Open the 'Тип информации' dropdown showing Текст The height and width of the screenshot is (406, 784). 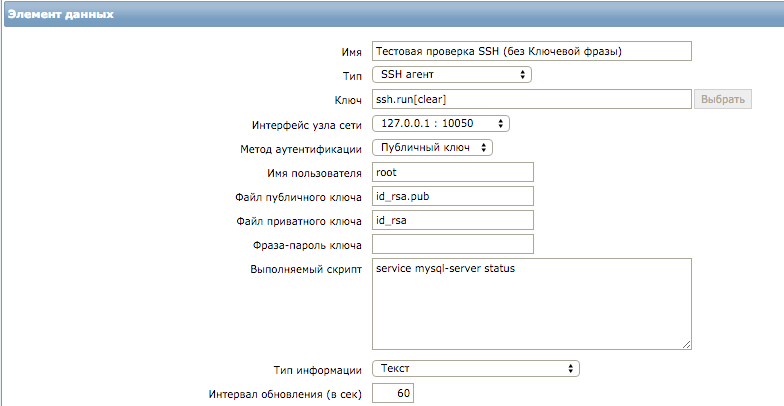click(x=476, y=369)
